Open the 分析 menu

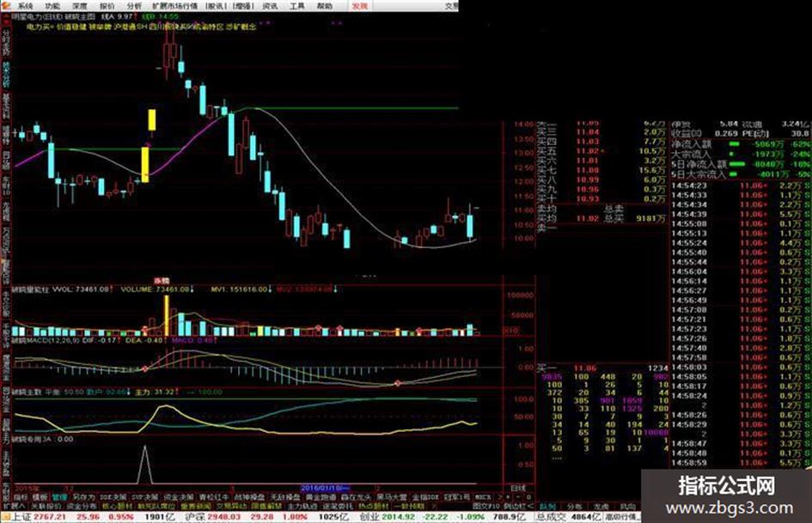pos(133,6)
